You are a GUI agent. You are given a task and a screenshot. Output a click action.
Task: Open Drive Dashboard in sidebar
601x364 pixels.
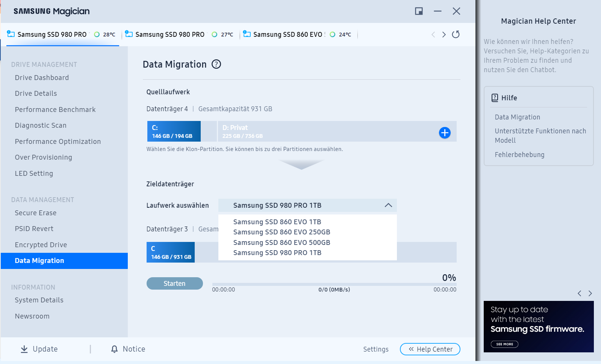coord(42,78)
